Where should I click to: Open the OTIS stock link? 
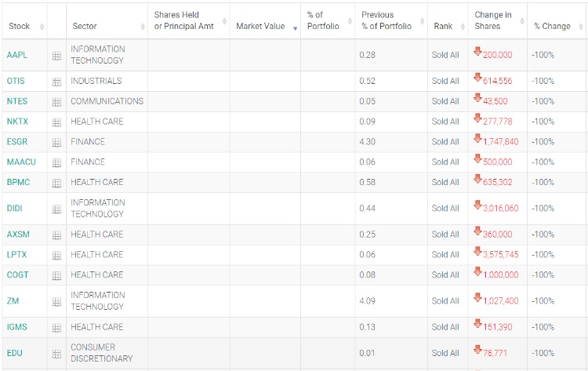point(16,81)
